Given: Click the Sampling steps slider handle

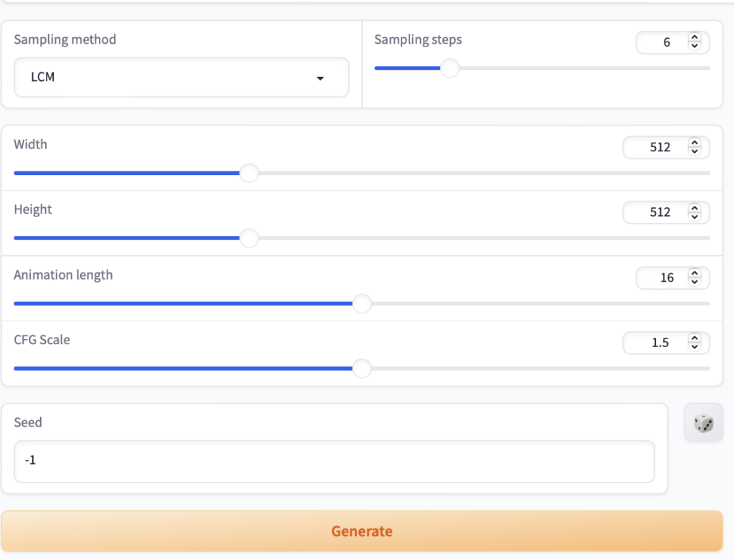Looking at the screenshot, I should pyautogui.click(x=449, y=68).
